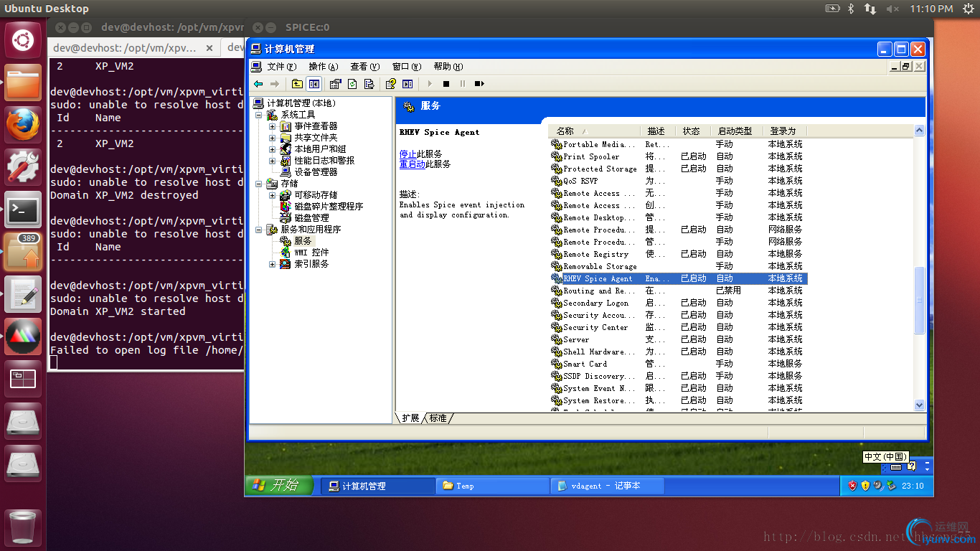Click the 停止 link to stop the service
The width and height of the screenshot is (980, 551).
coord(408,154)
